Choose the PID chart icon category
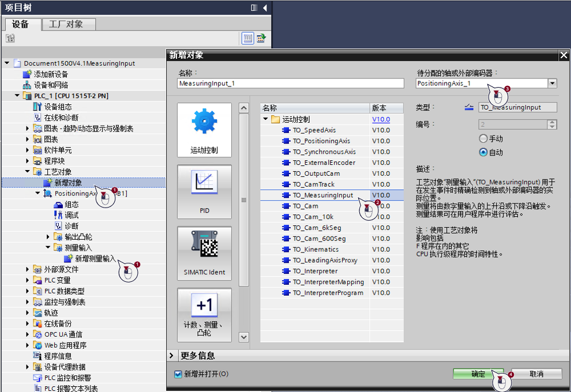 click(x=204, y=192)
